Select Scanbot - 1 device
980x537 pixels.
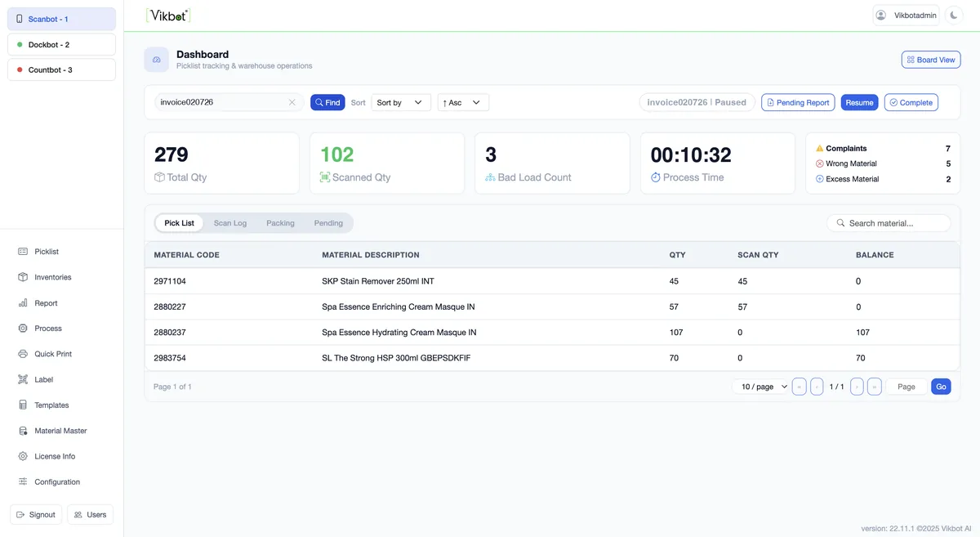point(61,19)
